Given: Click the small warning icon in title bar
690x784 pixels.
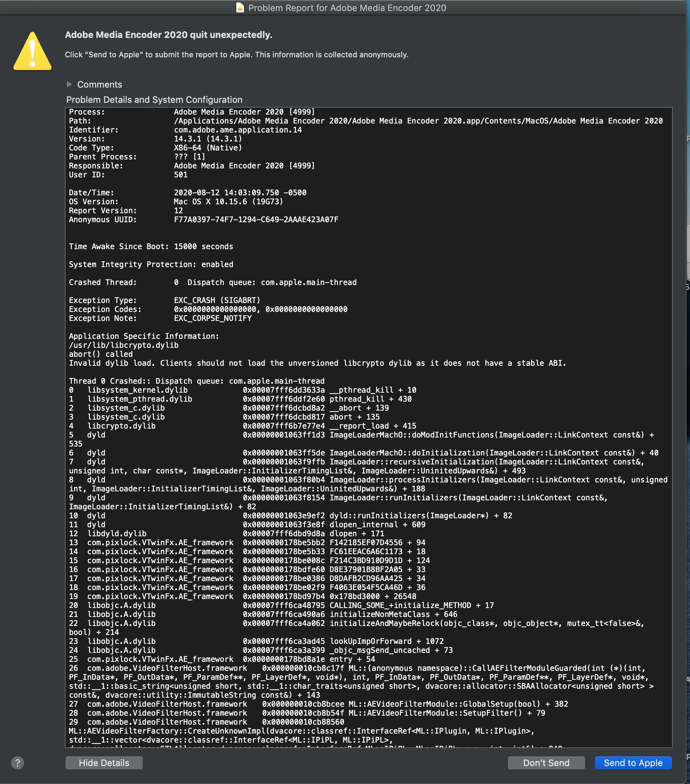Looking at the screenshot, I should 240,8.
